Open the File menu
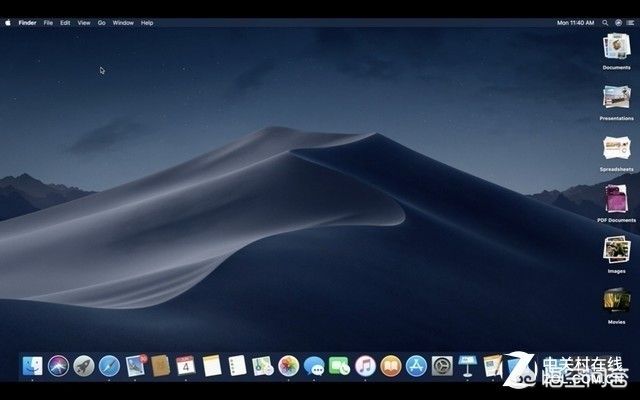The image size is (640, 400). click(48, 23)
